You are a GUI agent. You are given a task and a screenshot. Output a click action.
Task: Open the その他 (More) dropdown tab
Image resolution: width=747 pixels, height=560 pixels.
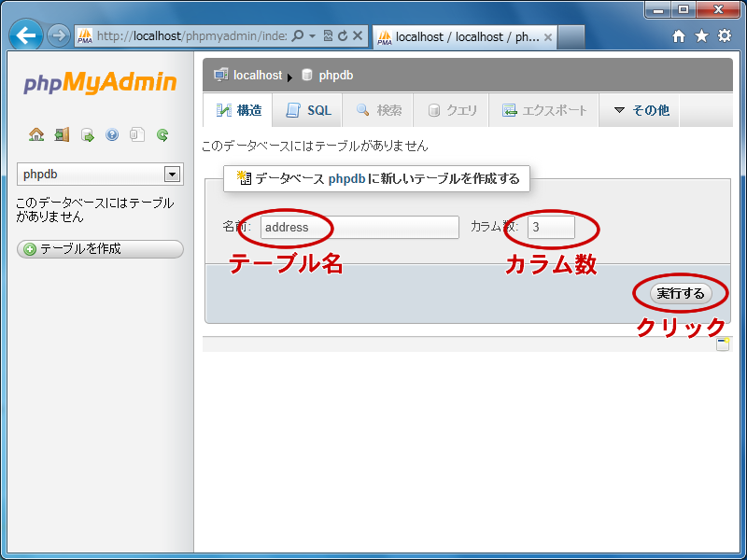(x=641, y=110)
